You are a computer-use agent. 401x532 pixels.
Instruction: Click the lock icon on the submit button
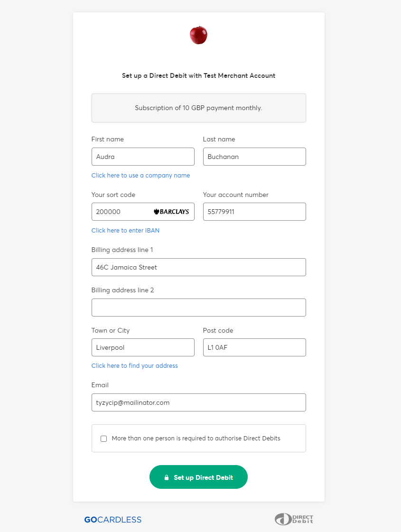[x=167, y=477]
